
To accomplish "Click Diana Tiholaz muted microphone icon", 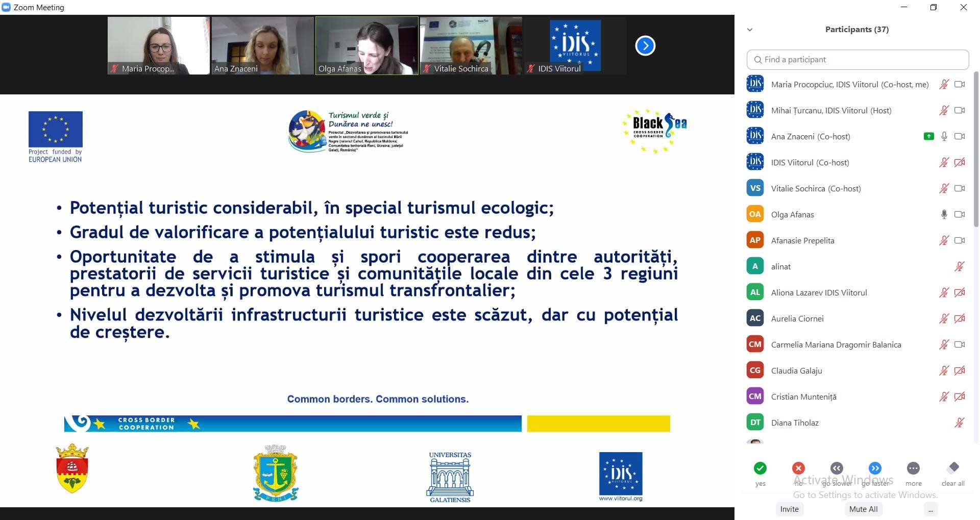I will (960, 423).
